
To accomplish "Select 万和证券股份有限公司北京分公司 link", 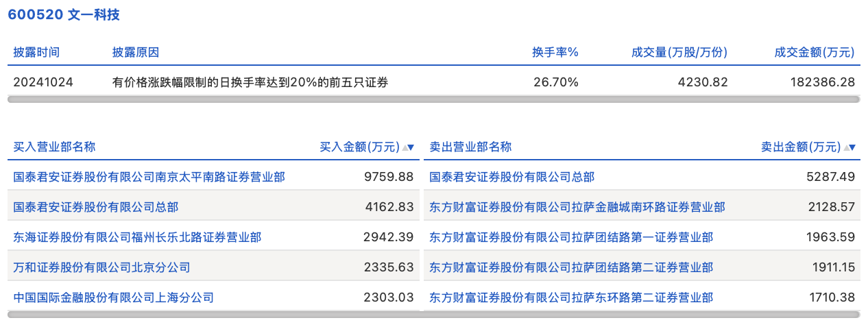I will coord(101,267).
